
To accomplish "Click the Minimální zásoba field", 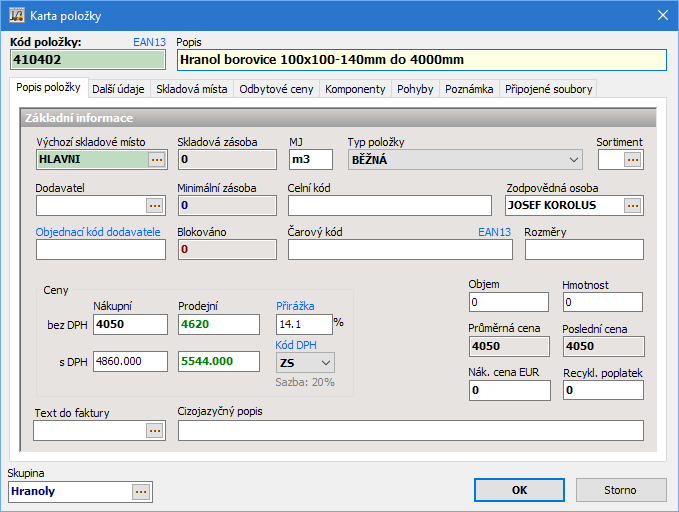I will coord(227,205).
